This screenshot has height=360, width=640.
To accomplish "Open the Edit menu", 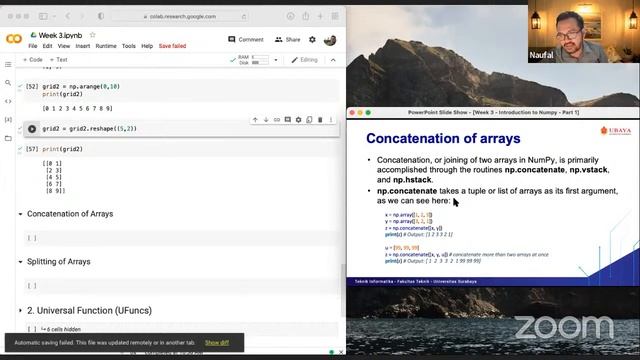I will [47, 46].
